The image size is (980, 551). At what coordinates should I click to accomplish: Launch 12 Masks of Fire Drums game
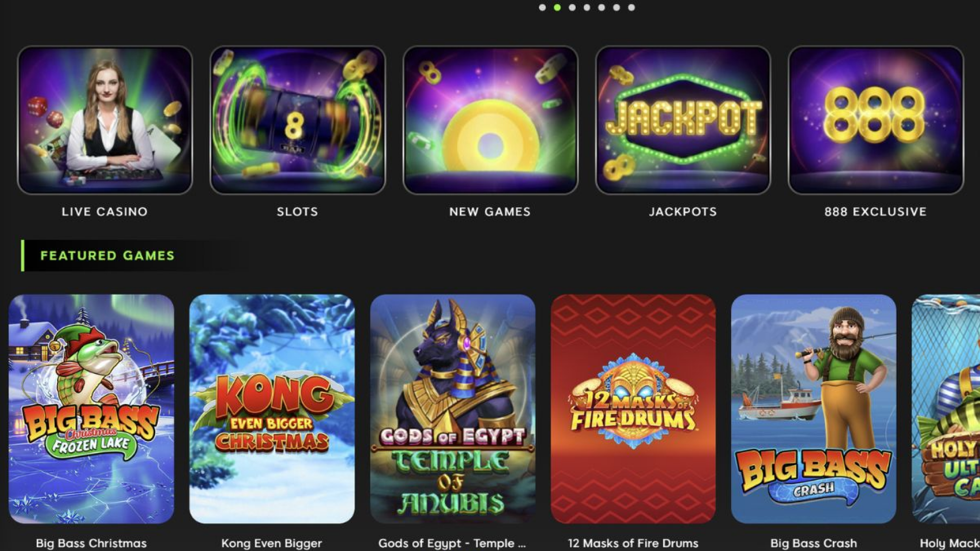click(633, 409)
